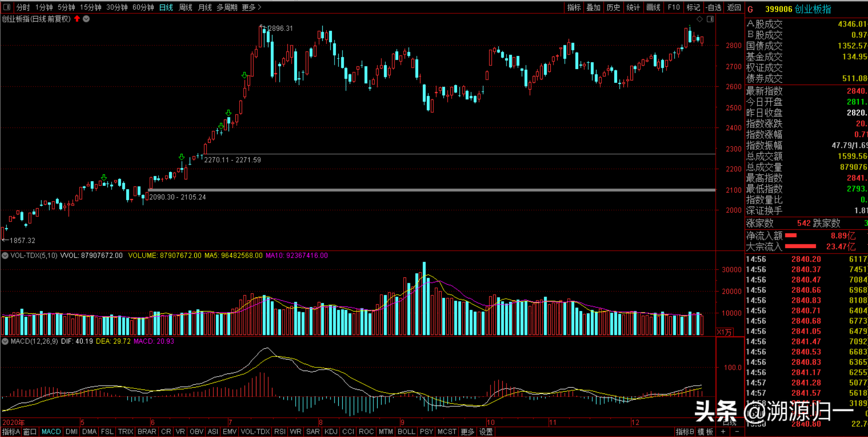
Task: Click 返回 to go back
Action: 734,7
